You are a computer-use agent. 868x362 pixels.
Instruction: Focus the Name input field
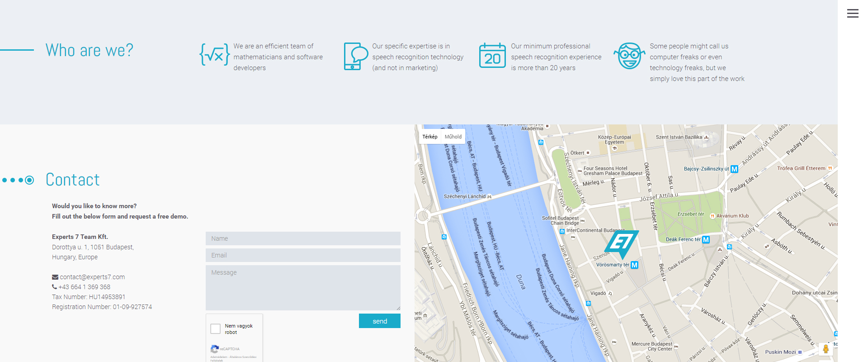pyautogui.click(x=303, y=238)
